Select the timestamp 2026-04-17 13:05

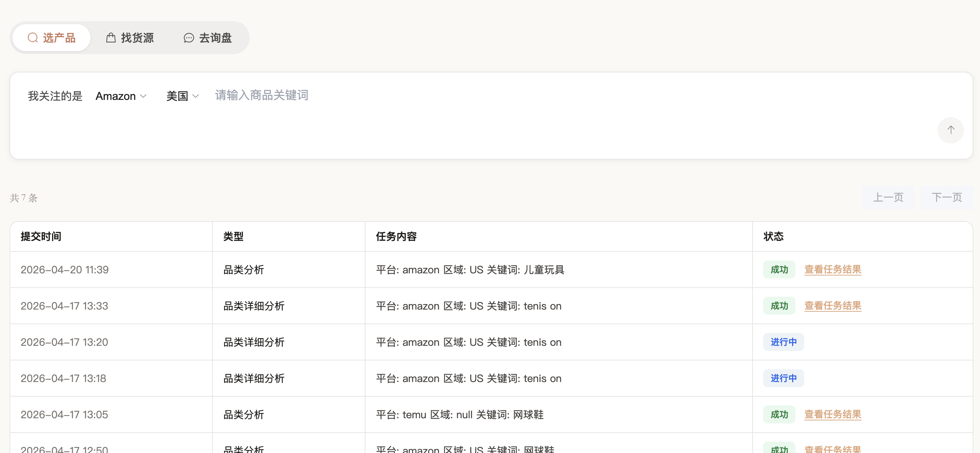64,414
